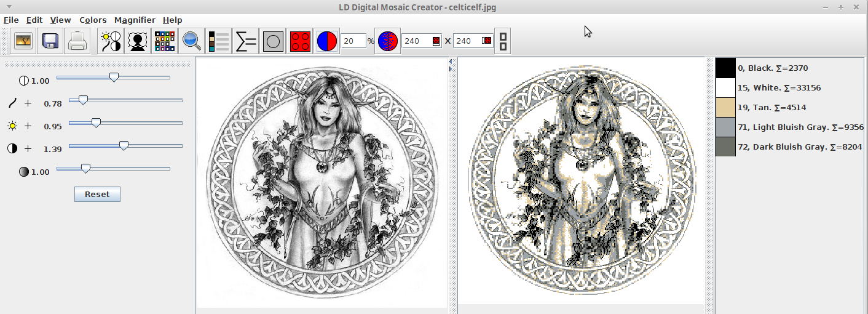Open the Magnifier menu
This screenshot has width=868, height=314.
(135, 20)
